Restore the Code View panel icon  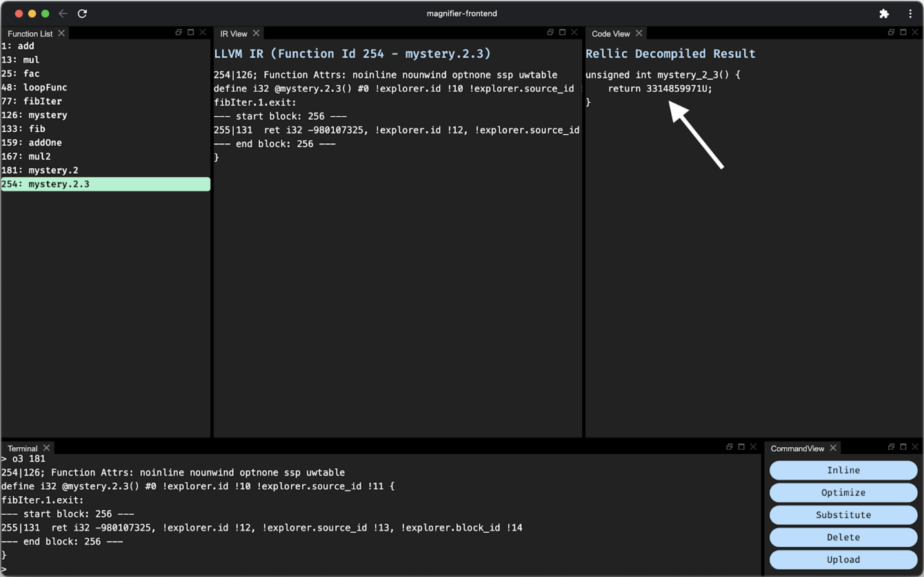tap(891, 33)
